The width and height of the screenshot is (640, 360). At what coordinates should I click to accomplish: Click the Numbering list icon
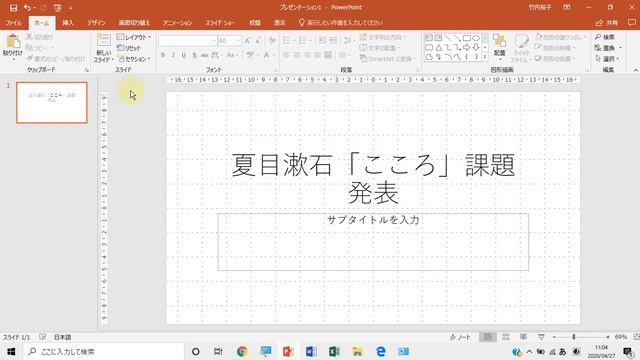(x=303, y=40)
